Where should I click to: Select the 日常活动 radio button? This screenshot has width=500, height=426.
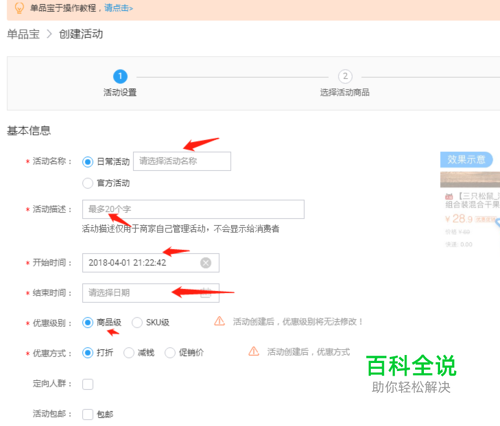point(87,162)
